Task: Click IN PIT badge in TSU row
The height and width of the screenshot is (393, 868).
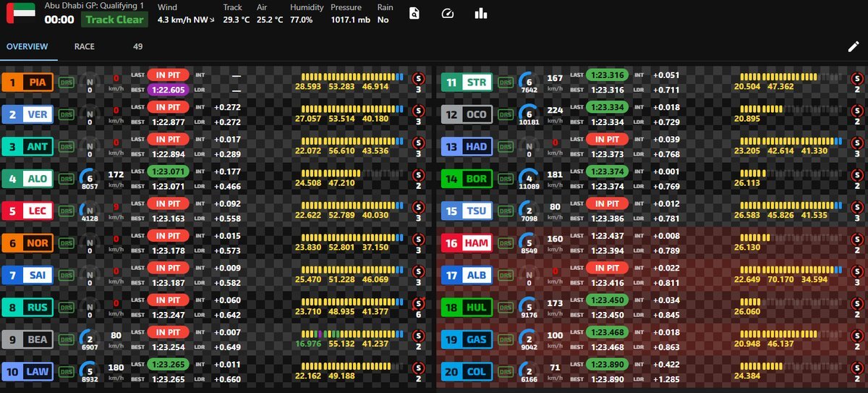Action: click(608, 204)
